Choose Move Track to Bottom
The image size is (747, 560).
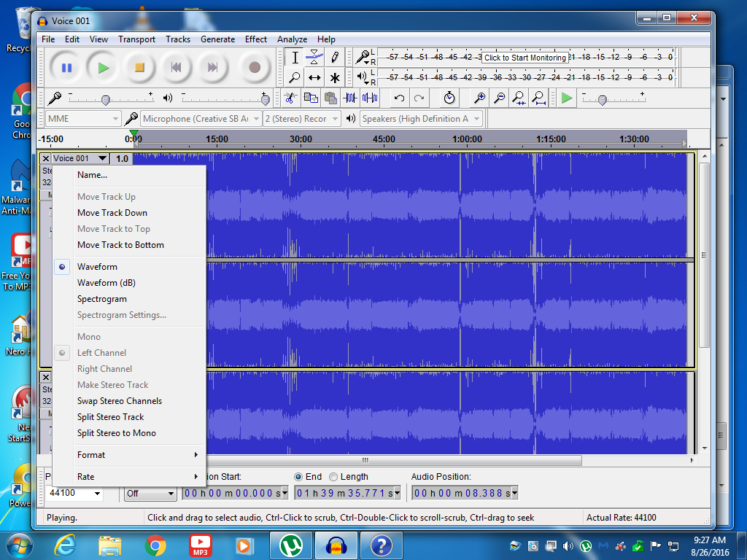(x=120, y=245)
